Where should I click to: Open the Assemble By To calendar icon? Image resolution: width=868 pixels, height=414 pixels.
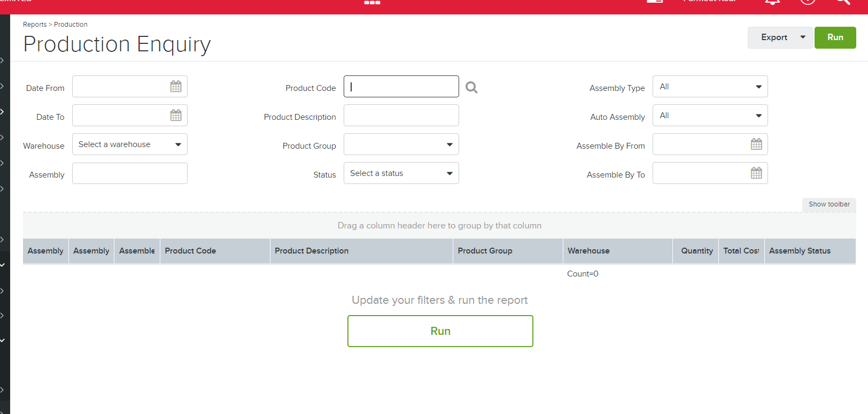click(756, 173)
